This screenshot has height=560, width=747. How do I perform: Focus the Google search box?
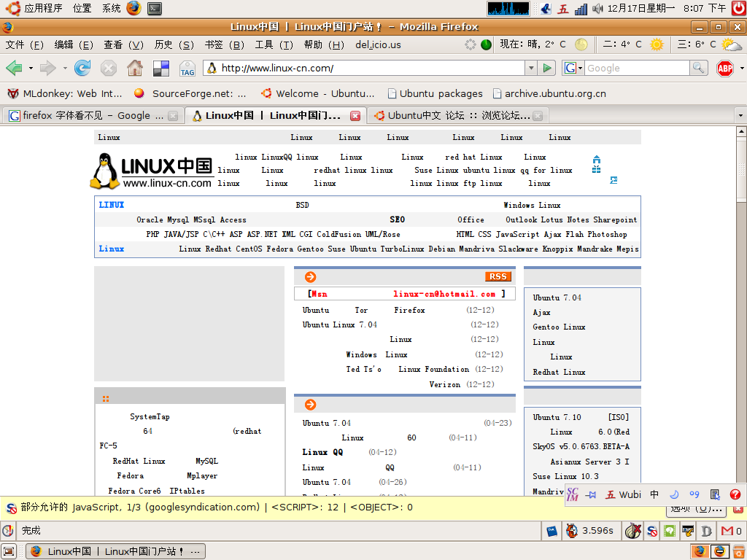click(636, 68)
